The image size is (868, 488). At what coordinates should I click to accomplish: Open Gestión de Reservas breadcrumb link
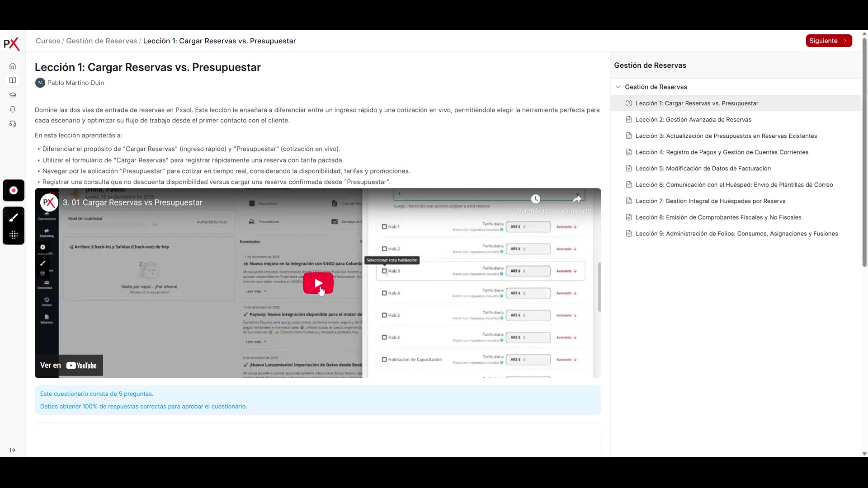101,41
